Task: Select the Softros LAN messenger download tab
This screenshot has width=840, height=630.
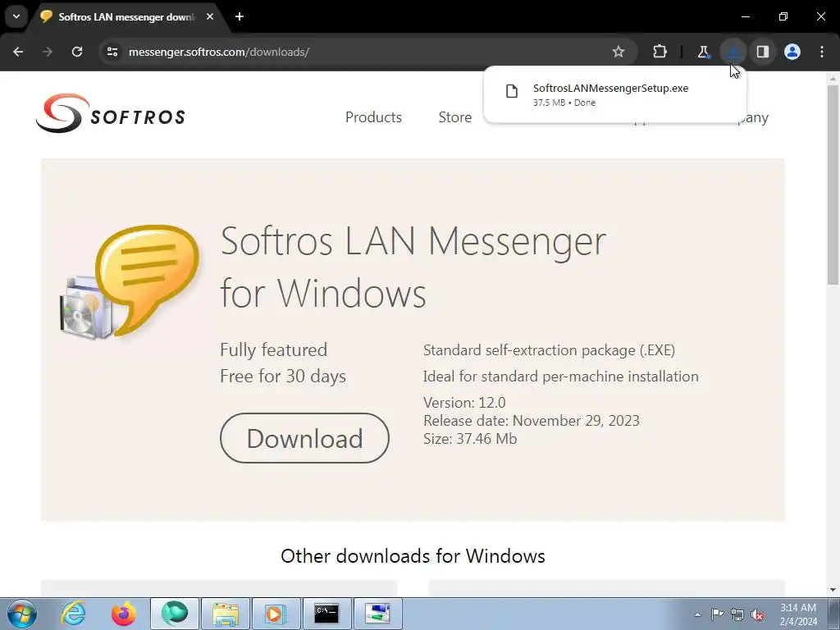Action: coord(126,16)
